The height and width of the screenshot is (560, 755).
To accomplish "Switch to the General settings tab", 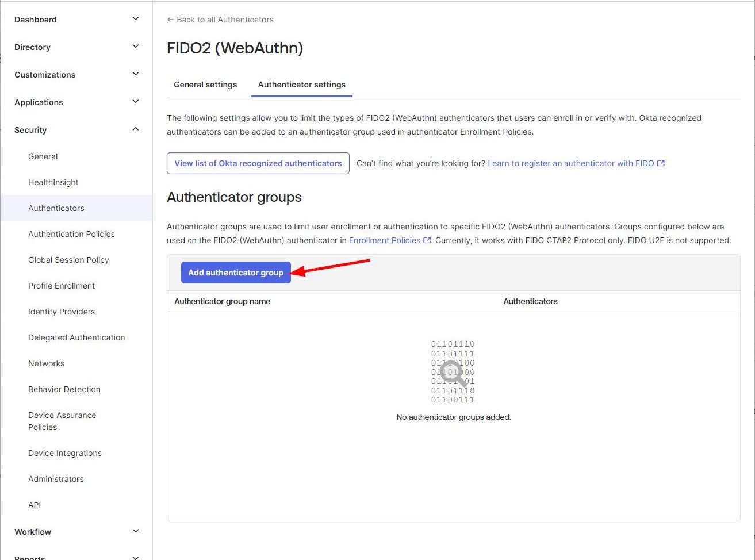I will [x=205, y=85].
